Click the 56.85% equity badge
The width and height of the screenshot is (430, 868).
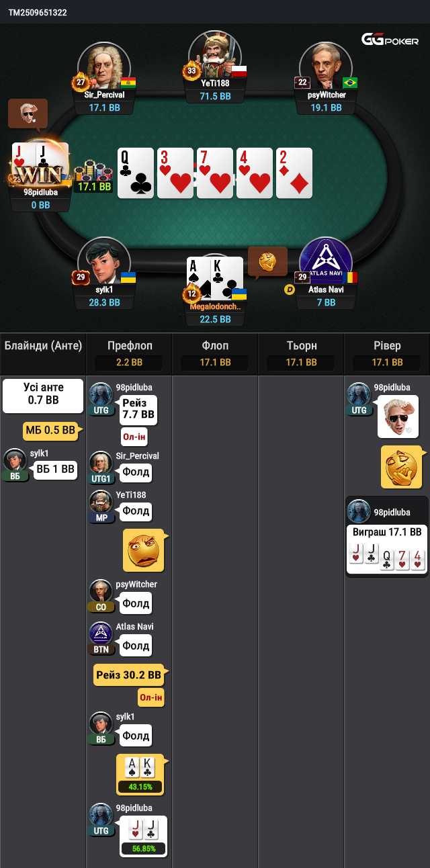tap(144, 849)
